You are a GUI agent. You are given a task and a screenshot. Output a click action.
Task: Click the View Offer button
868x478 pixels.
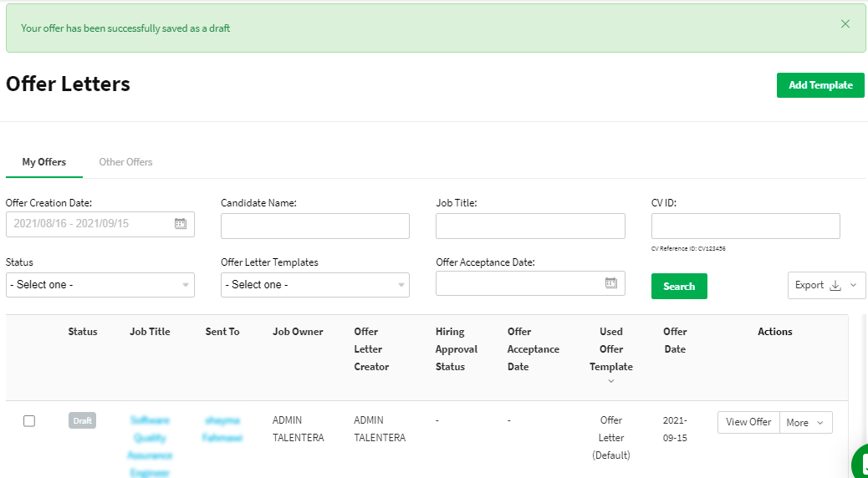[748, 423]
